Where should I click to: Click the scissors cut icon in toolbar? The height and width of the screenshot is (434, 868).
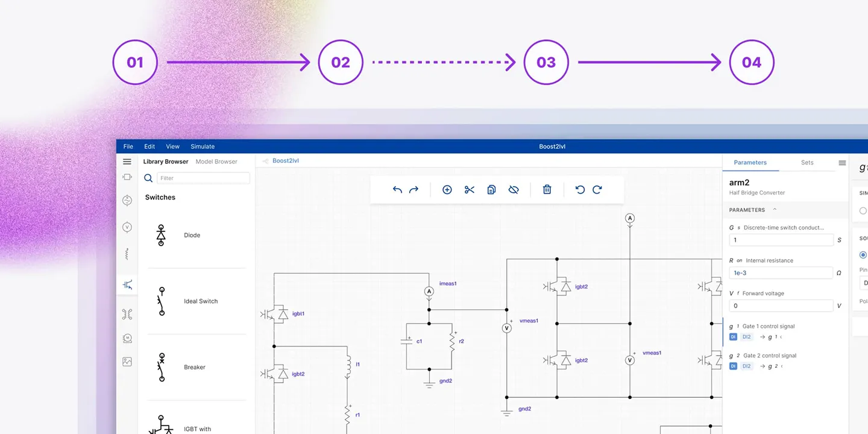pyautogui.click(x=470, y=189)
